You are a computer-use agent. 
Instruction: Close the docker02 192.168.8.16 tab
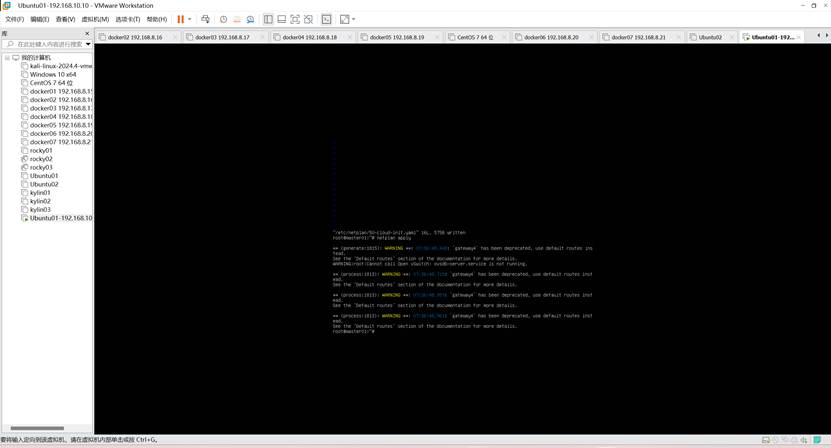(174, 37)
